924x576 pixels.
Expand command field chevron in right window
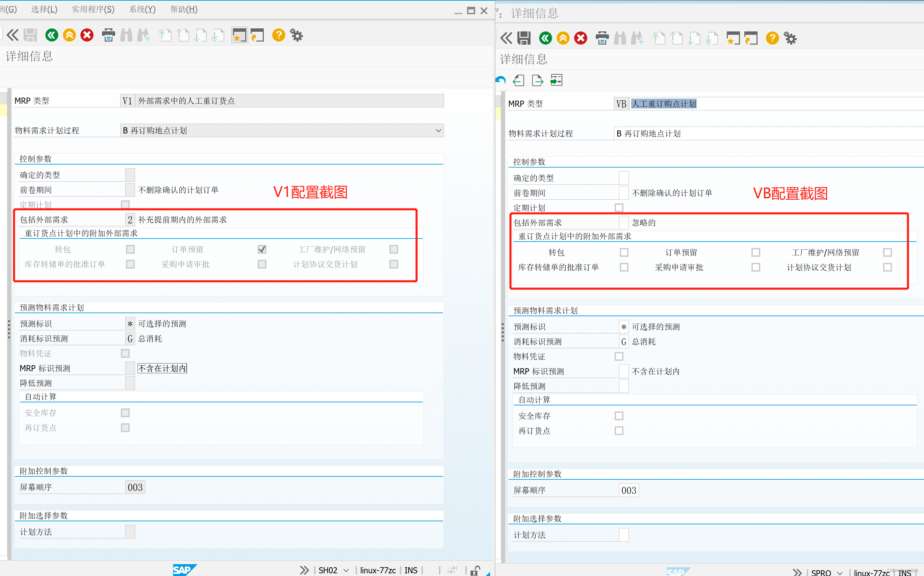coord(506,38)
